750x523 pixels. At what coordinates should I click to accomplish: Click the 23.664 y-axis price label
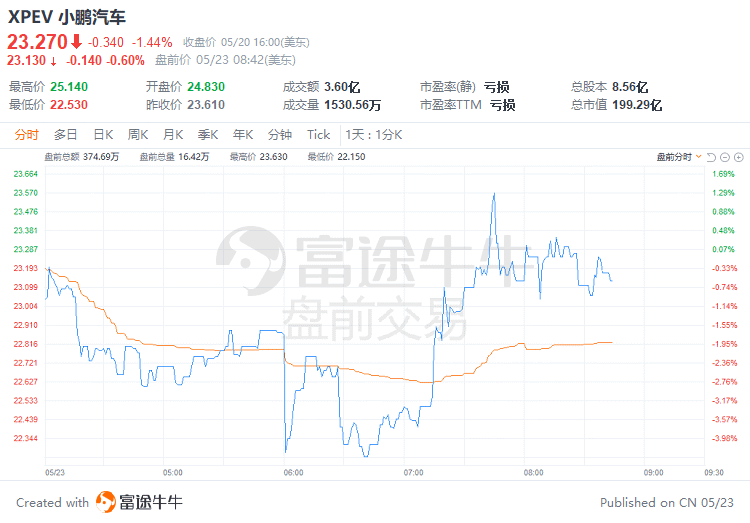25,174
